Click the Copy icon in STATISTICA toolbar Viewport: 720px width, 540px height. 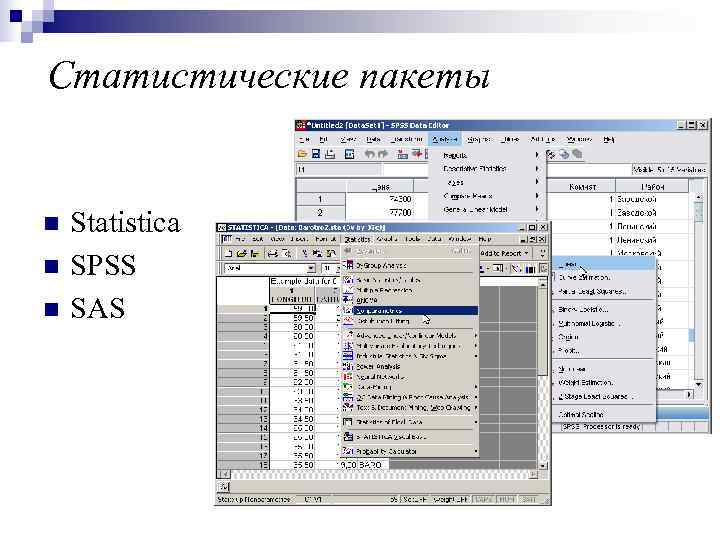(x=317, y=253)
